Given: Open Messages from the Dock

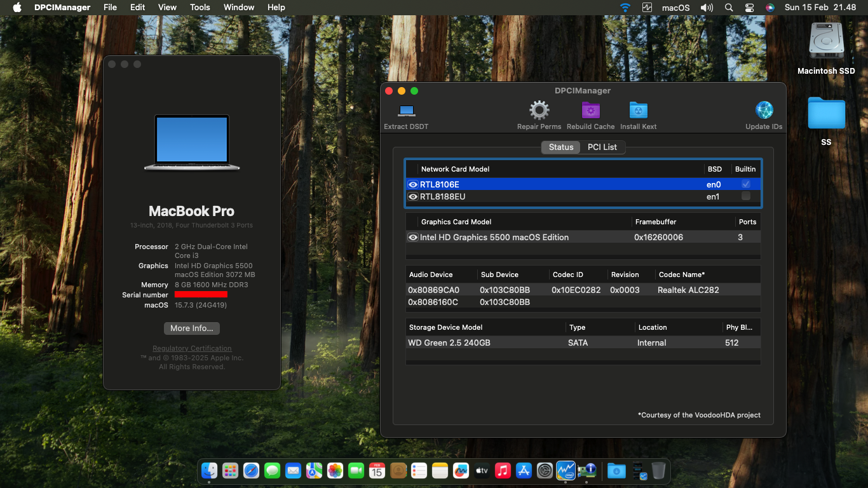Looking at the screenshot, I should tap(272, 470).
